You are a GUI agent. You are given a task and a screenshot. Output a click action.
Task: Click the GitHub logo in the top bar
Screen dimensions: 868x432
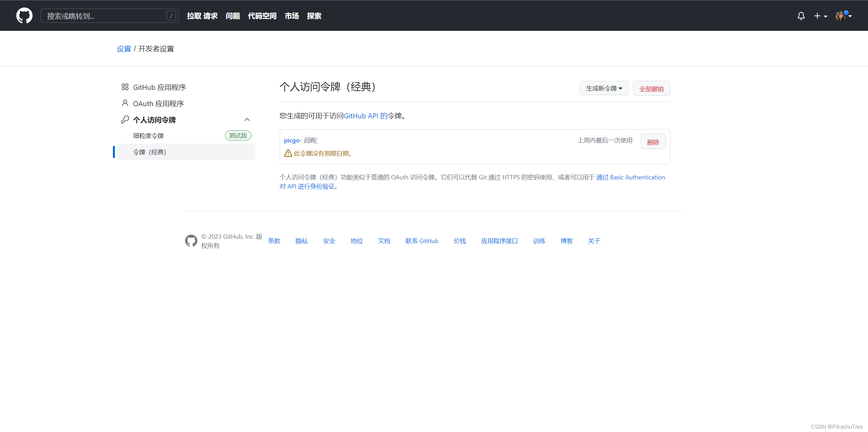click(24, 15)
